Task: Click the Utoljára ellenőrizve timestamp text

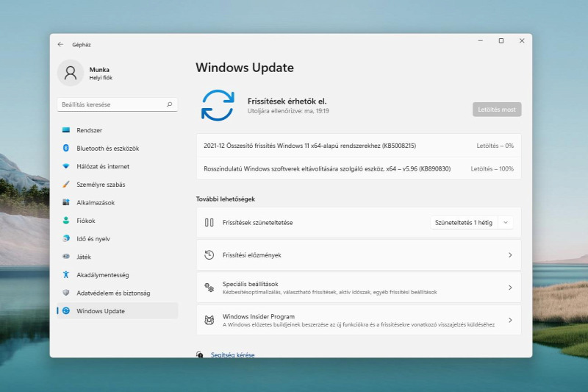Action: (x=288, y=111)
